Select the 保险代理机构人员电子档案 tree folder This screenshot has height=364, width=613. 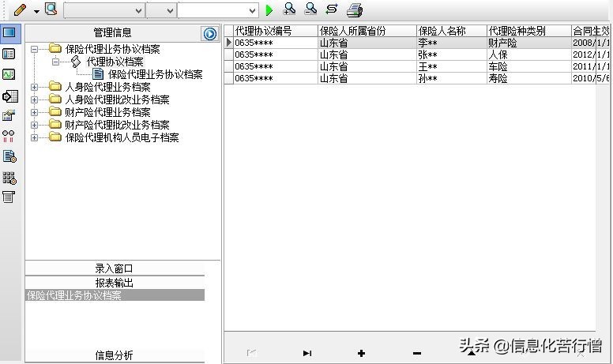coord(122,137)
